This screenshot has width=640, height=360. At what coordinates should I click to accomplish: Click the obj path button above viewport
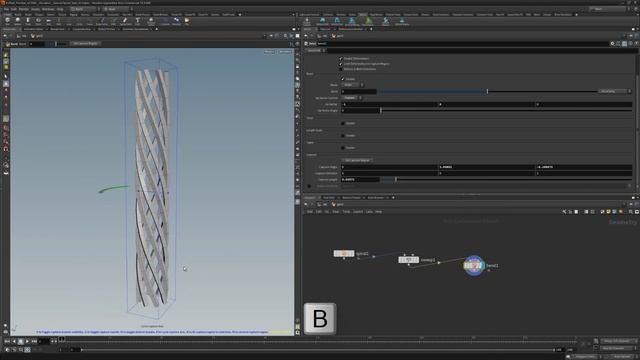(x=23, y=36)
